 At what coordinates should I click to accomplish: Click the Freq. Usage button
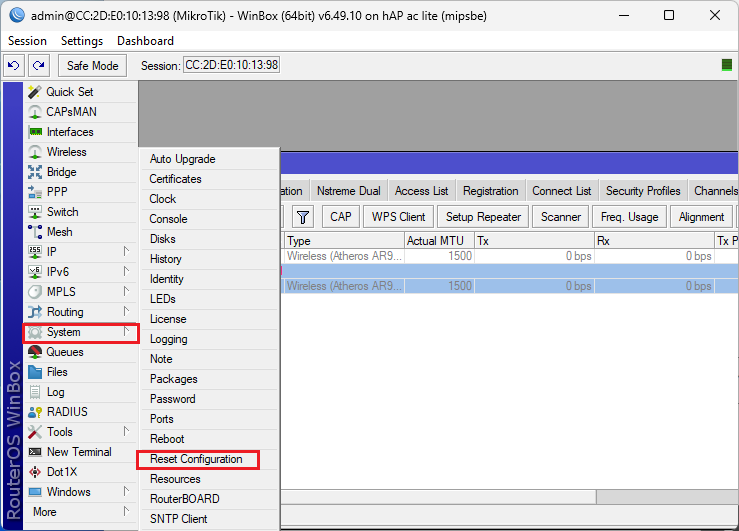coord(629,217)
